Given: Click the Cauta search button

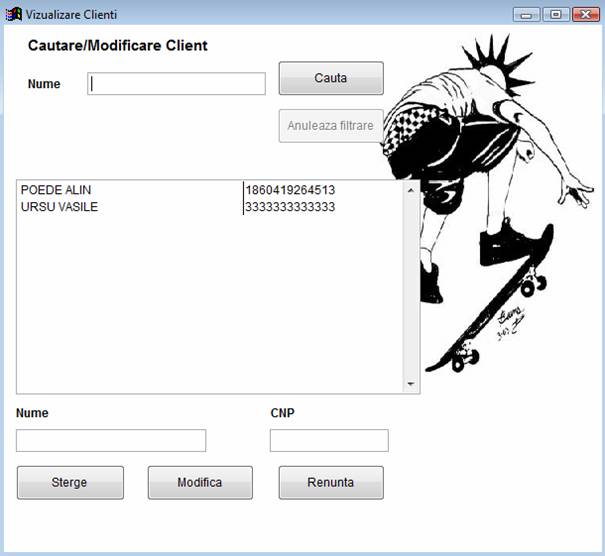Looking at the screenshot, I should pyautogui.click(x=331, y=78).
